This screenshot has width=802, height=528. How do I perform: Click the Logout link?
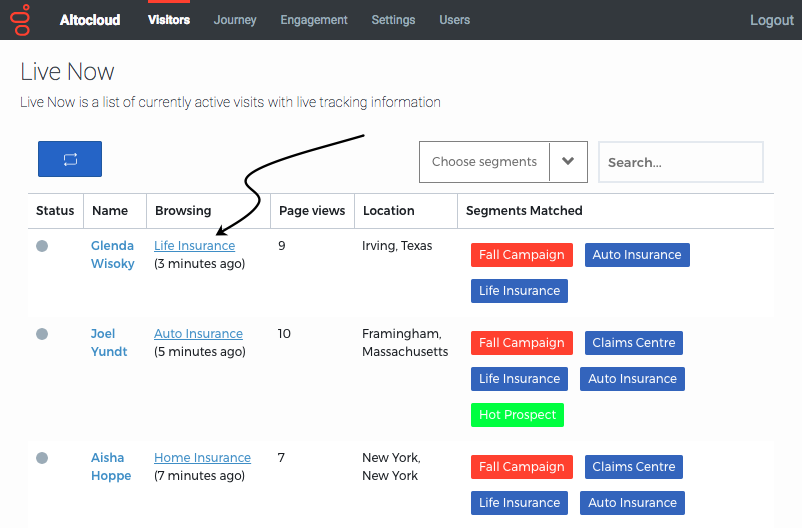click(771, 20)
